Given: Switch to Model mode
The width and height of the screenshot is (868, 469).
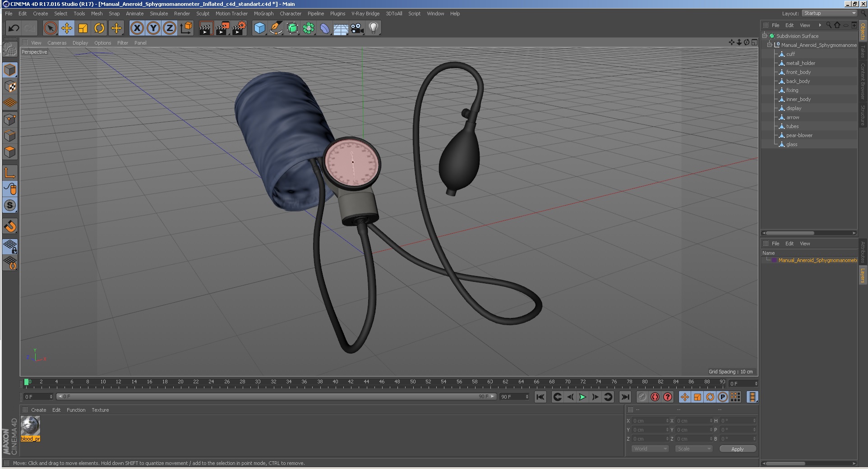Looking at the screenshot, I should [10, 70].
